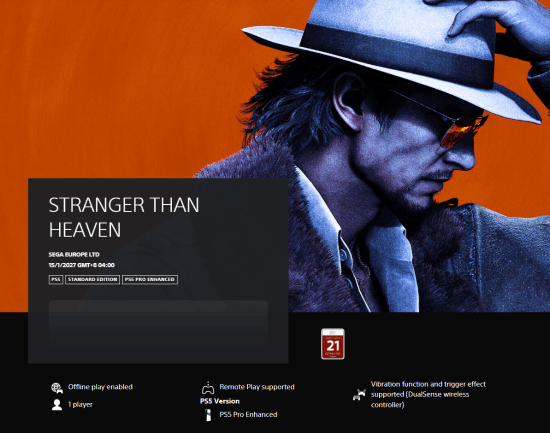Click the DualSense vibration controller icon

tap(359, 395)
